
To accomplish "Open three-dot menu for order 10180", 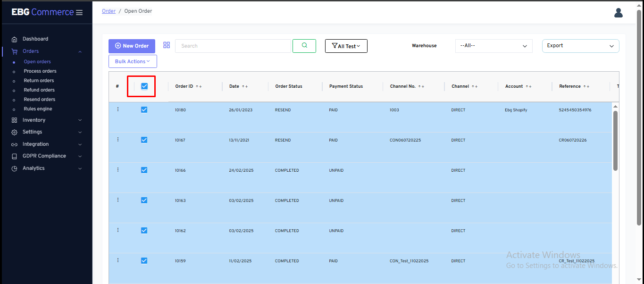I will (118, 109).
